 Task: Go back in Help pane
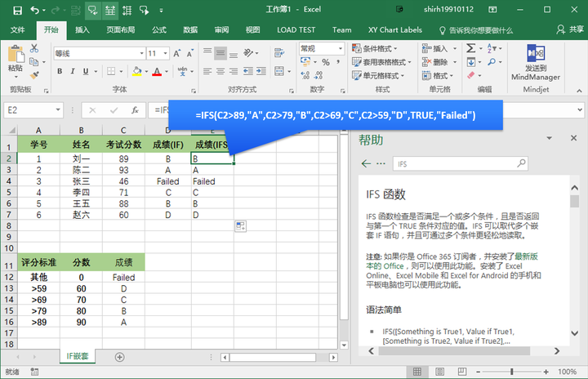pyautogui.click(x=366, y=163)
